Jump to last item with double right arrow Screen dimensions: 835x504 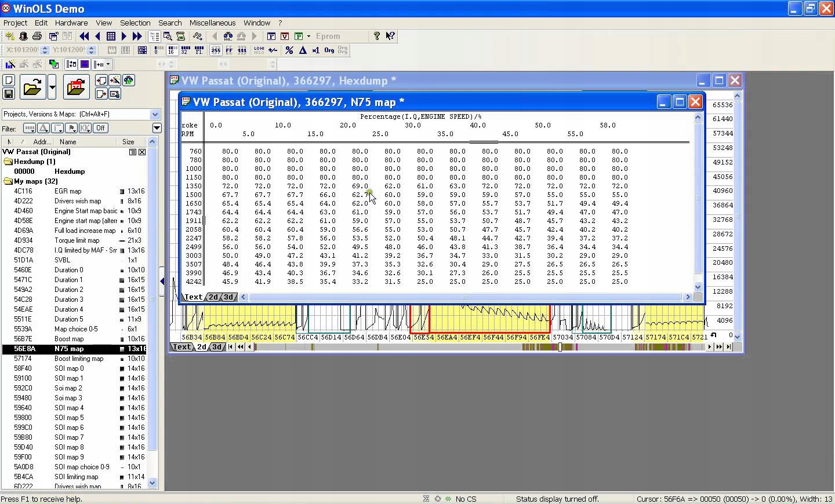click(x=137, y=36)
